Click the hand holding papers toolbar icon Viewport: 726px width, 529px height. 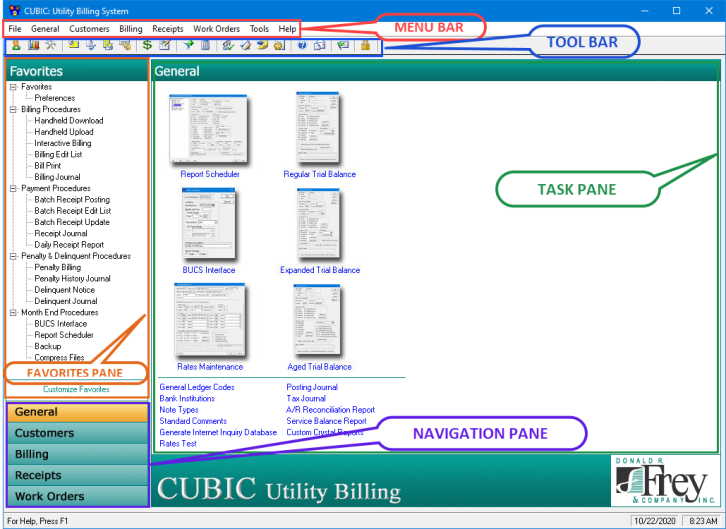[125, 45]
